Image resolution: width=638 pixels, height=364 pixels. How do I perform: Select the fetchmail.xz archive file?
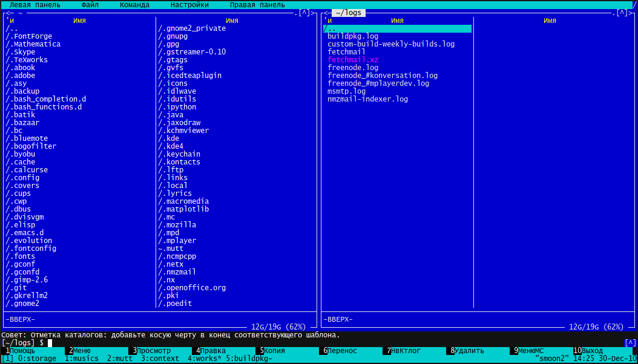click(x=353, y=60)
